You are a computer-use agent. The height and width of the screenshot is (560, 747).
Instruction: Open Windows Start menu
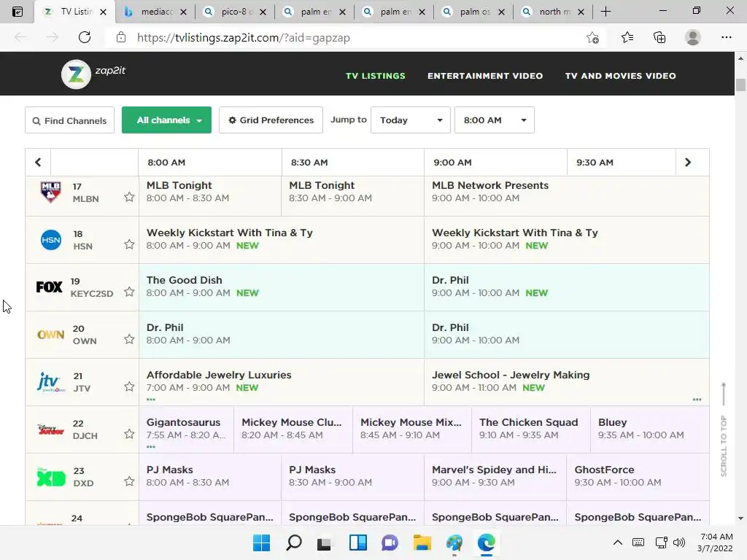[x=261, y=542]
